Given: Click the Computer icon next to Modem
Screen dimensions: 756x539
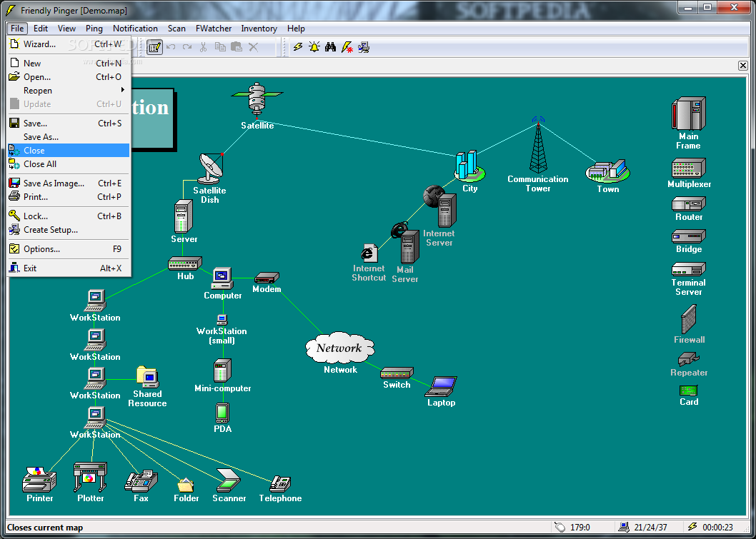Looking at the screenshot, I should [x=222, y=278].
